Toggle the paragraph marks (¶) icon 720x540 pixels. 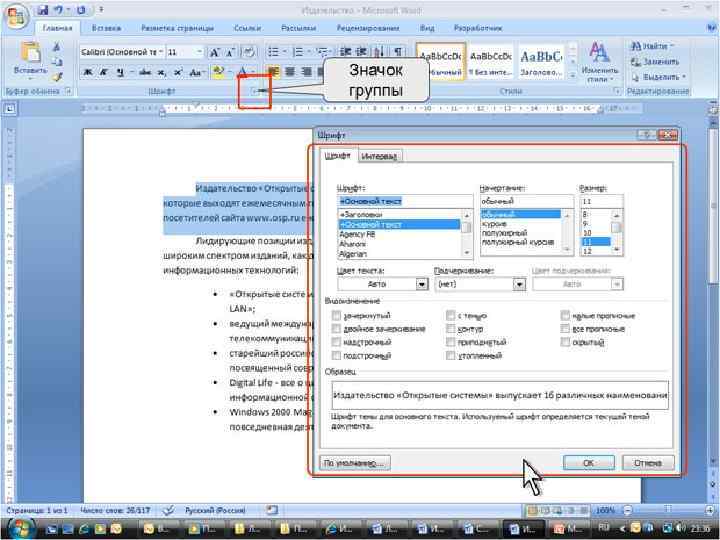tap(398, 52)
